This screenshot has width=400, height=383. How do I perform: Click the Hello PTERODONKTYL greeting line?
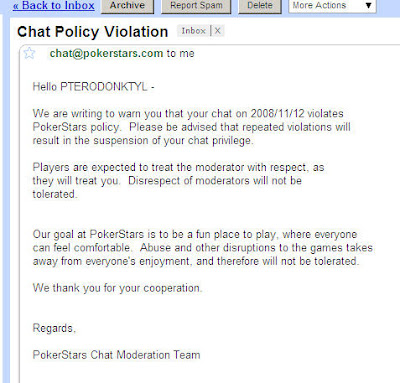[93, 87]
